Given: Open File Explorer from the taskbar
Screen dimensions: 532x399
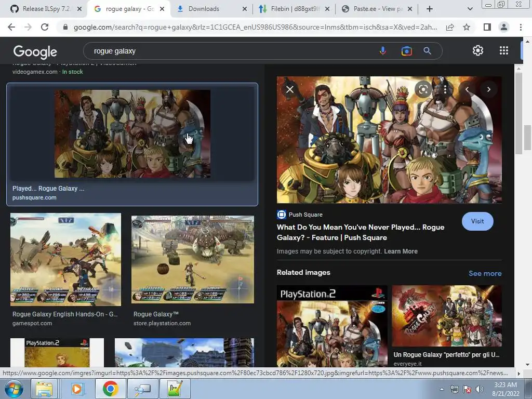Looking at the screenshot, I should (x=45, y=389).
